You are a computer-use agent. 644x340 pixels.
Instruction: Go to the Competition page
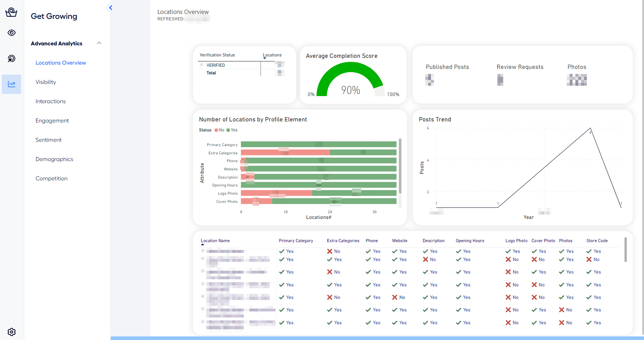coord(51,179)
